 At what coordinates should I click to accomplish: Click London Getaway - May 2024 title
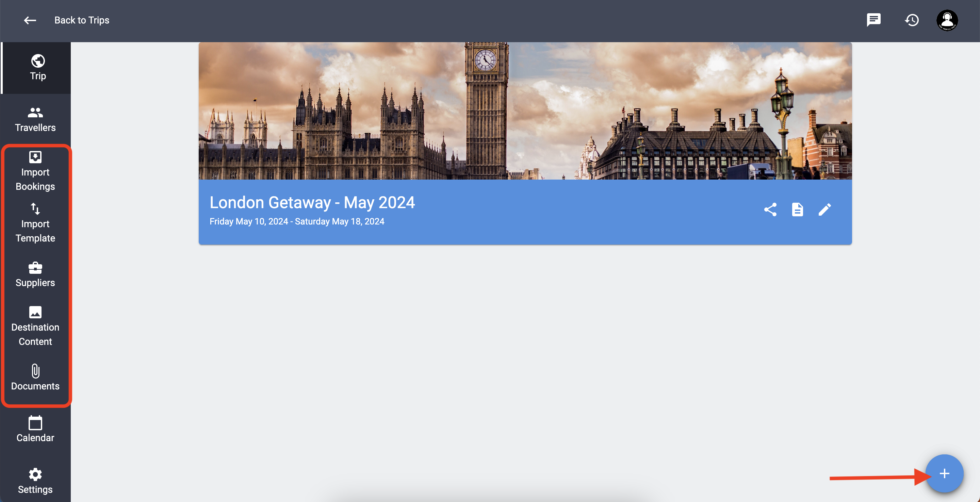pos(312,203)
